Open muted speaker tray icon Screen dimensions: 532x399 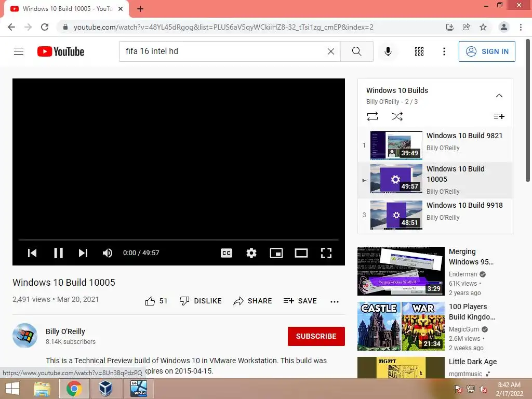tap(483, 389)
